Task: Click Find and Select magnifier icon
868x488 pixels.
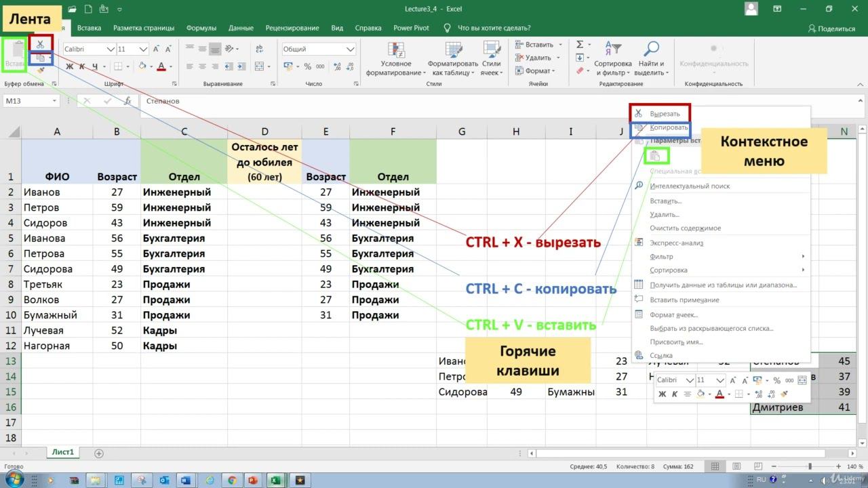Action: pyautogui.click(x=651, y=60)
